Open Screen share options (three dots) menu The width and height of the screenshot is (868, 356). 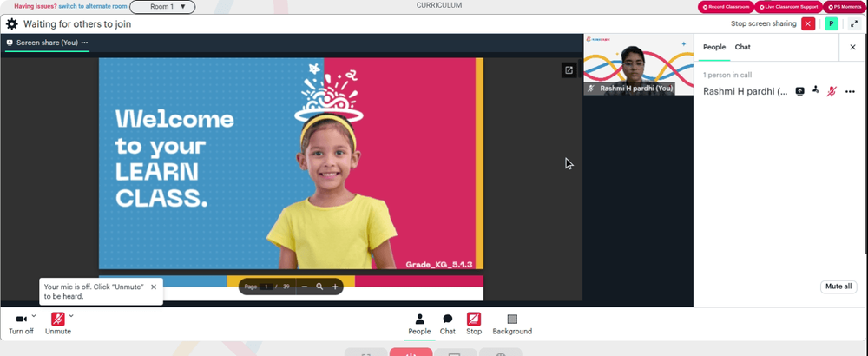[84, 43]
